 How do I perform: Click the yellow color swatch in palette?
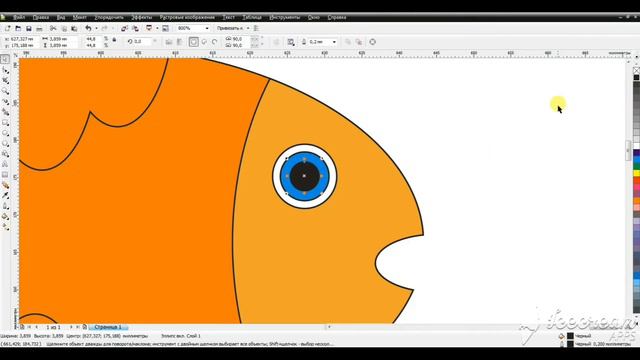pyautogui.click(x=636, y=173)
